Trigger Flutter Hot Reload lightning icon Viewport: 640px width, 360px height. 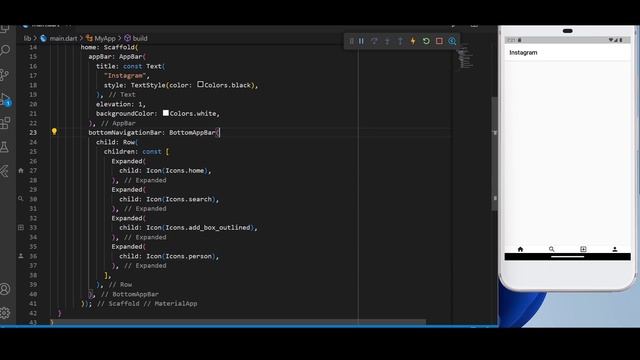[413, 41]
